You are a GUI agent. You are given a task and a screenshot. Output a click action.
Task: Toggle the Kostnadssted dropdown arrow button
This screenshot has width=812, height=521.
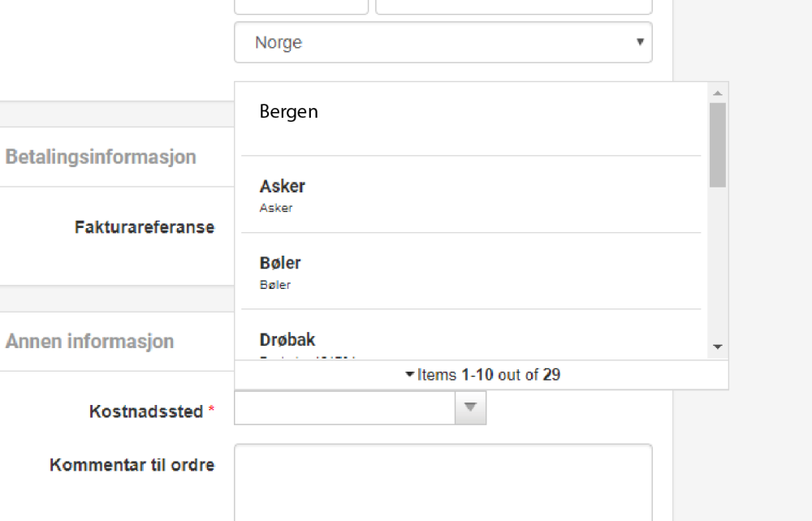click(x=470, y=407)
